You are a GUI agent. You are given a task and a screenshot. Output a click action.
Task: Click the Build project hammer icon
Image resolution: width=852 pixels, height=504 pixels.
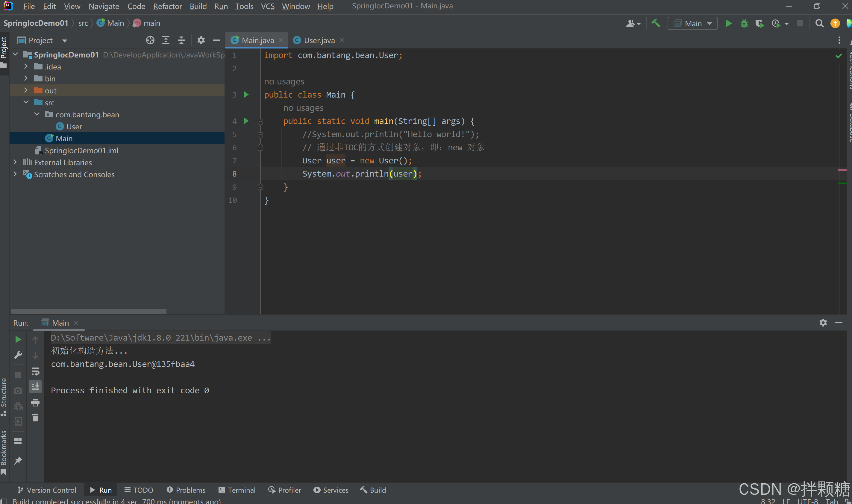click(656, 23)
